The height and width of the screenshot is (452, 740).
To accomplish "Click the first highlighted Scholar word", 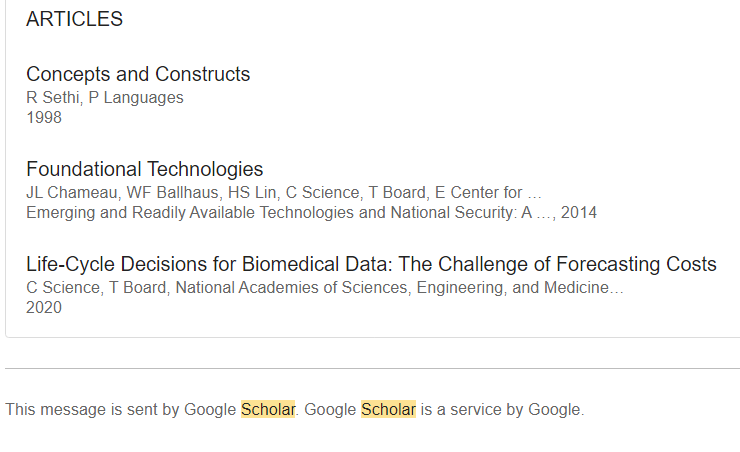I will pos(268,409).
